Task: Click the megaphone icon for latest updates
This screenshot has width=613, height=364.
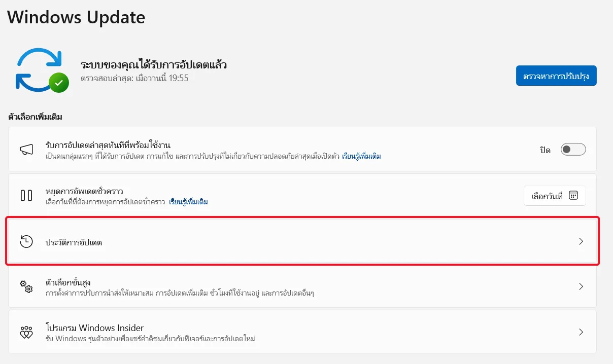Action: click(x=26, y=150)
